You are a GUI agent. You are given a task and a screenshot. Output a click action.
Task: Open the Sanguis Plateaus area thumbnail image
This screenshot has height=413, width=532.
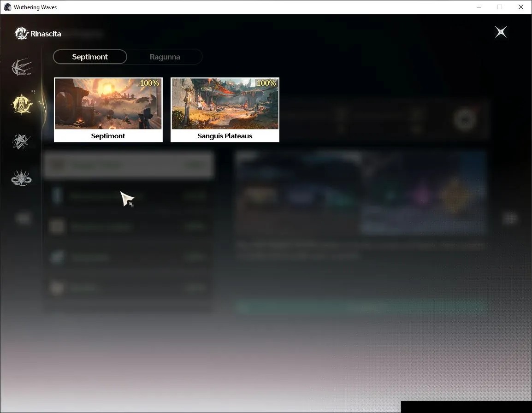pyautogui.click(x=225, y=104)
